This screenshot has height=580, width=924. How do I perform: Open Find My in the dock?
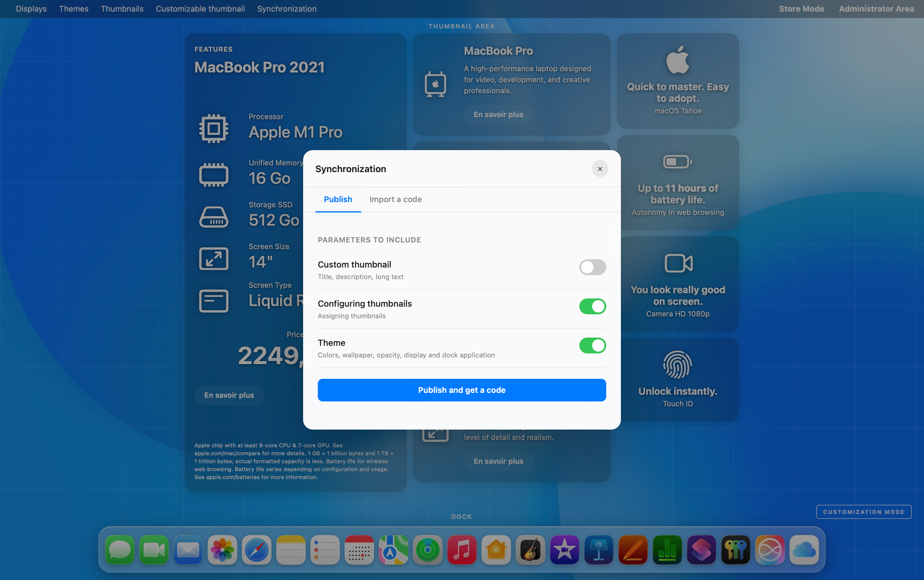(428, 550)
